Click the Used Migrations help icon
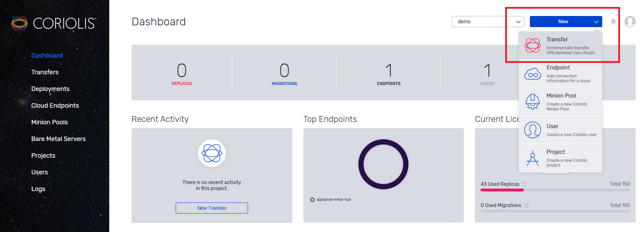Viewport: 644px width, 232px height. pyautogui.click(x=527, y=205)
